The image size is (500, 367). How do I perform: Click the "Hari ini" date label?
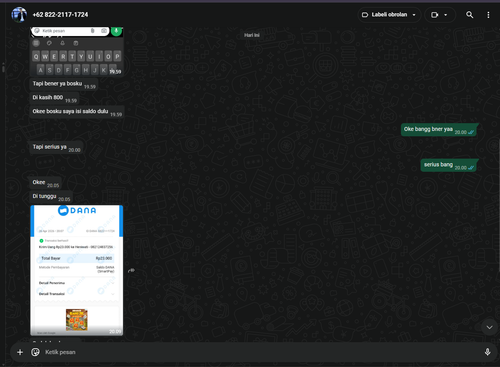(252, 35)
